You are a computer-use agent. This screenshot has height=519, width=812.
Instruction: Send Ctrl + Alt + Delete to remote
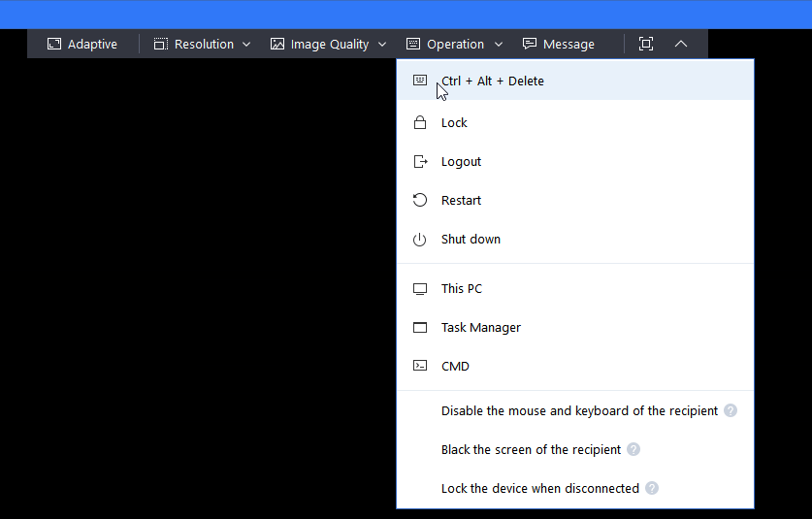coord(492,81)
